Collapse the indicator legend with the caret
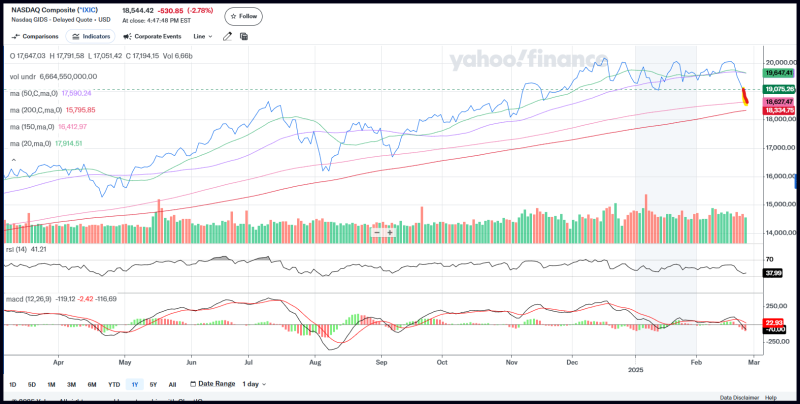This screenshot has height=404, width=800. pos(13,161)
